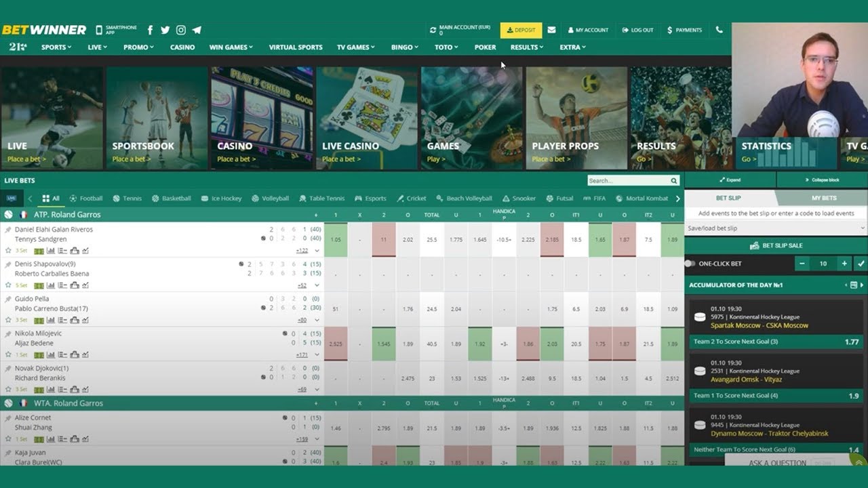
Task: Open statistics chart icon for Riveros match
Action: point(51,251)
